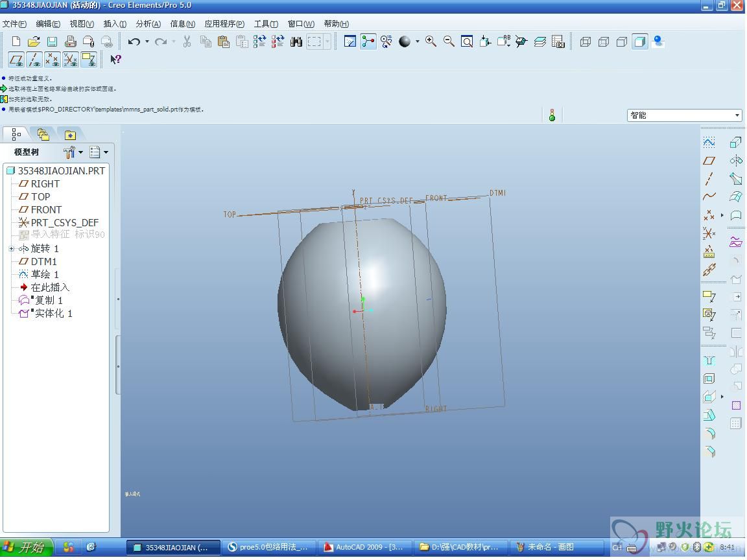Screen dimensions: 747x560
Task: Select the Hole tool
Action: [x=709, y=360]
